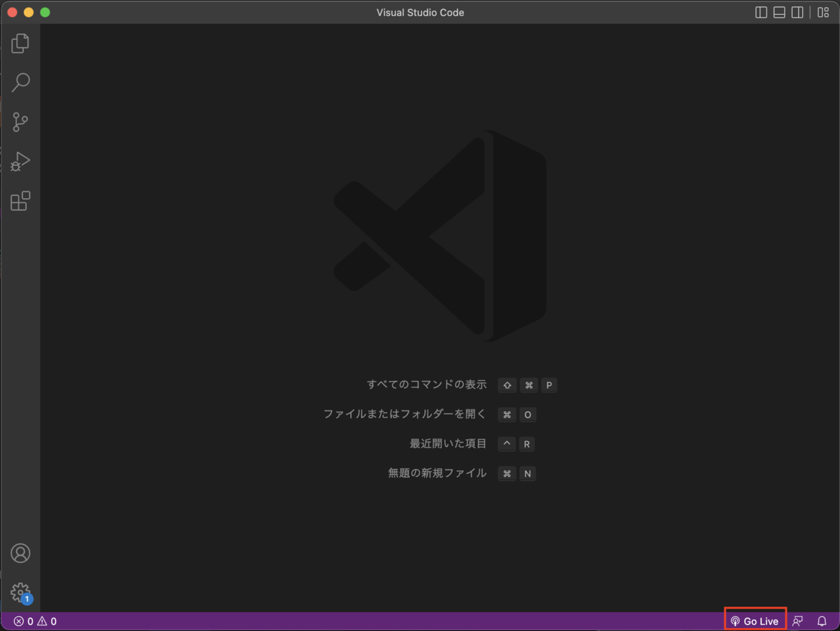Open the Source Control view icon

[x=20, y=122]
